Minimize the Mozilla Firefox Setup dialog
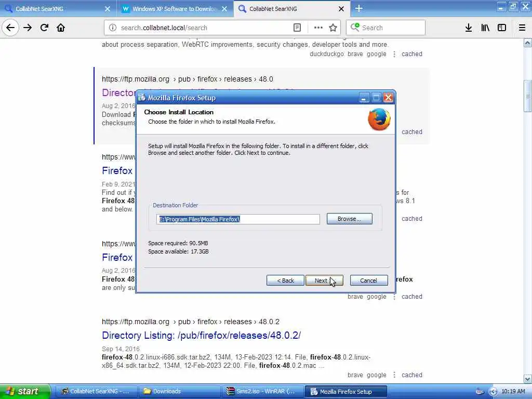Image resolution: width=532 pixels, height=399 pixels. 364,98
